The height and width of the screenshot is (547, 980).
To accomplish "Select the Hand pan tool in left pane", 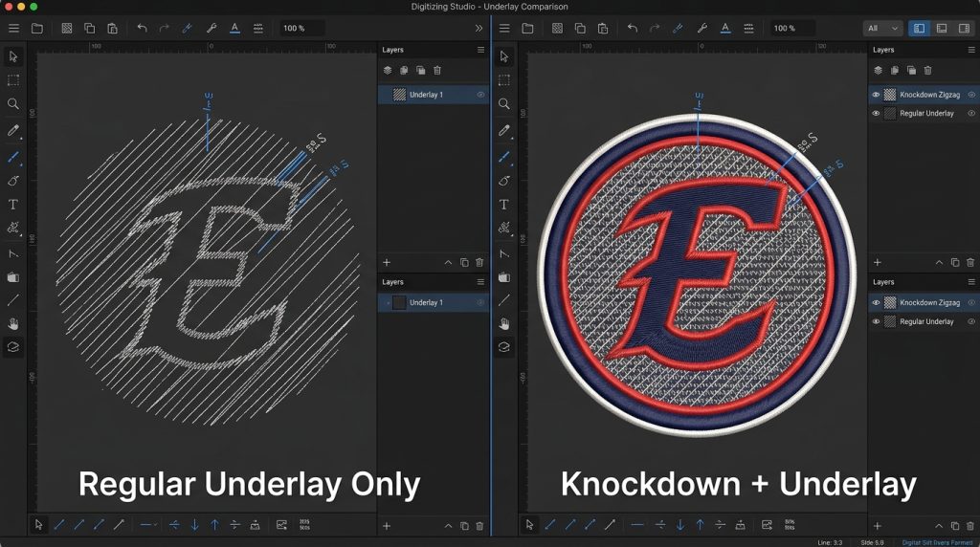I will coord(13,323).
